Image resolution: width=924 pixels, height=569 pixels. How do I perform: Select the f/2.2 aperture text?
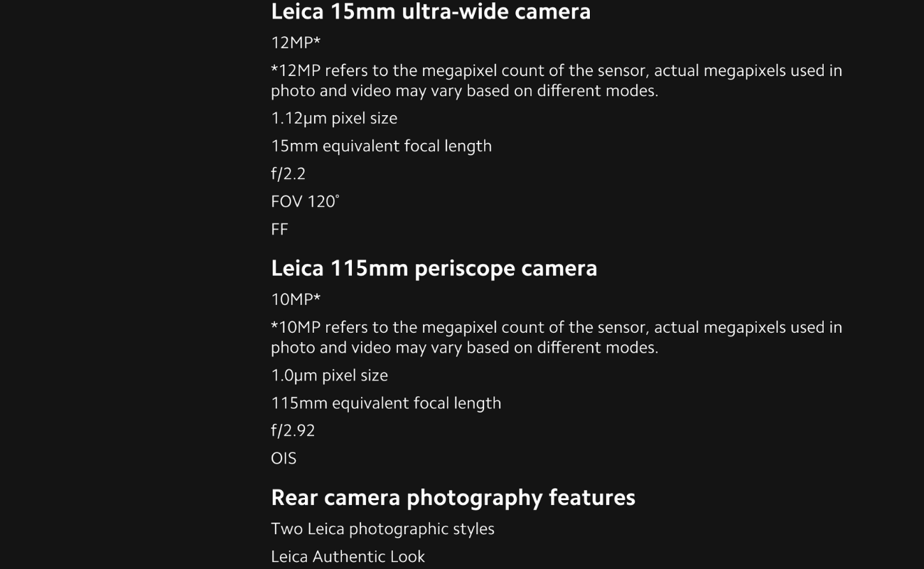(288, 174)
